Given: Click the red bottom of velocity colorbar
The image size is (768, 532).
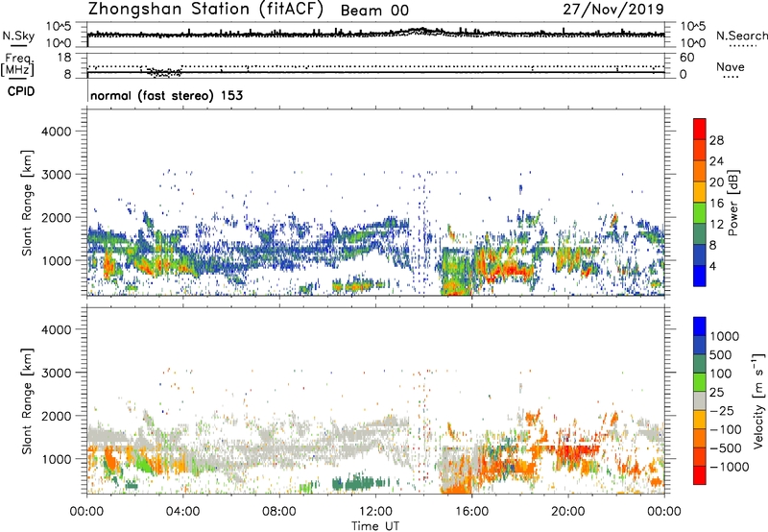Looking at the screenshot, I should [x=700, y=475].
